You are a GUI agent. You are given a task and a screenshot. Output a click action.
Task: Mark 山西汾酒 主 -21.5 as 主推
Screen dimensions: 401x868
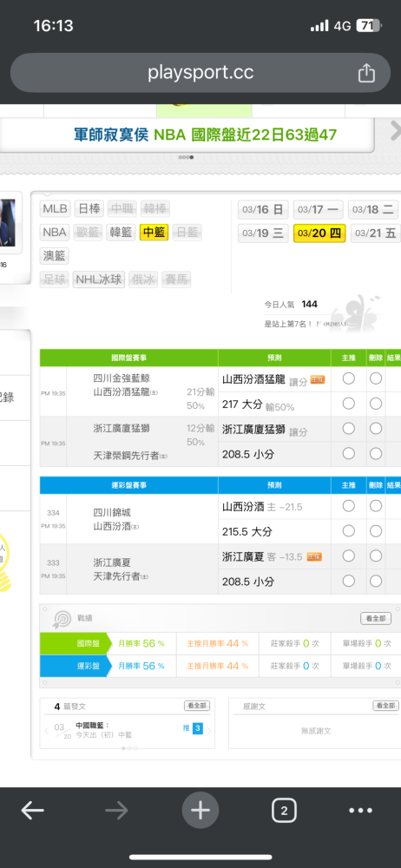[348, 506]
